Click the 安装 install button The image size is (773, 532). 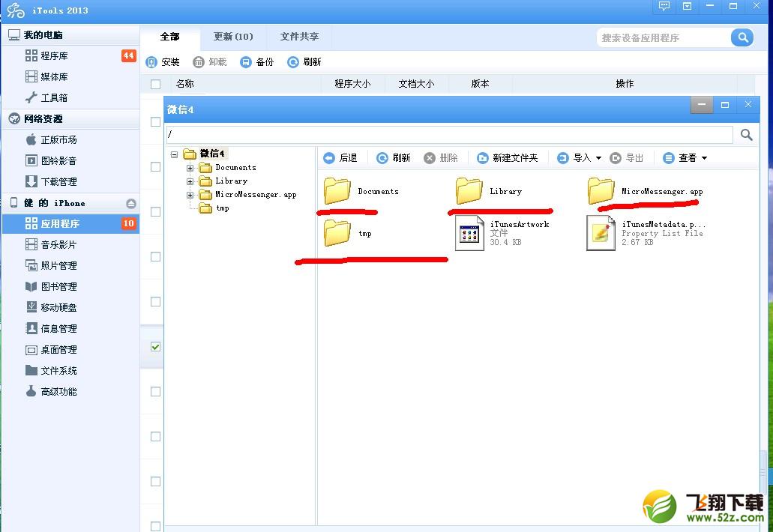163,62
